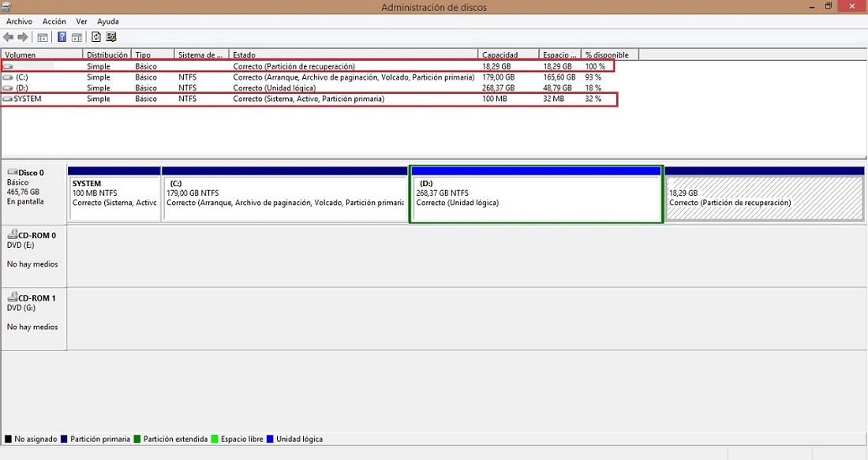Screen dimensions: 868x460
Task: Select the drive icon beside SYSTEM in the list
Action: (x=8, y=99)
